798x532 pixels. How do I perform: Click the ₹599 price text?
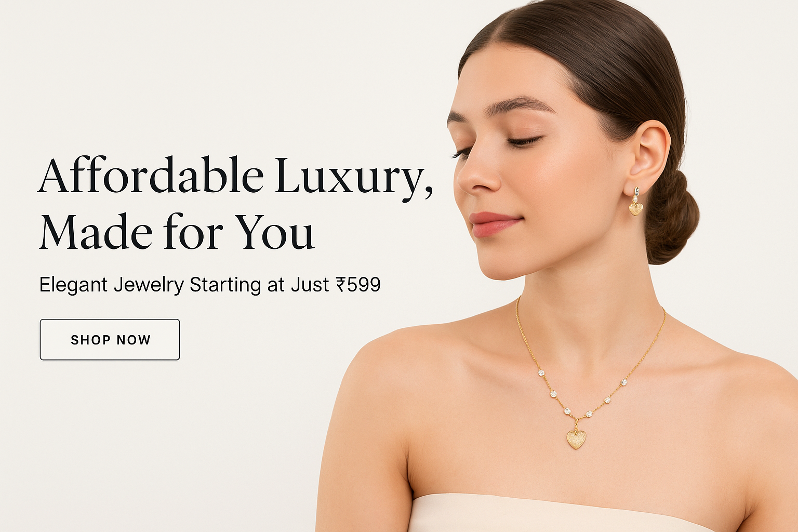click(358, 285)
